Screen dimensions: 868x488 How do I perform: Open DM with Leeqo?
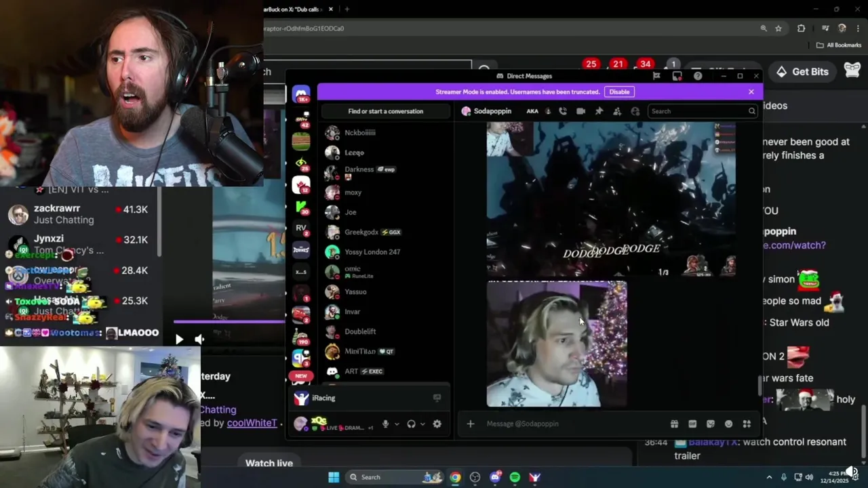click(384, 152)
